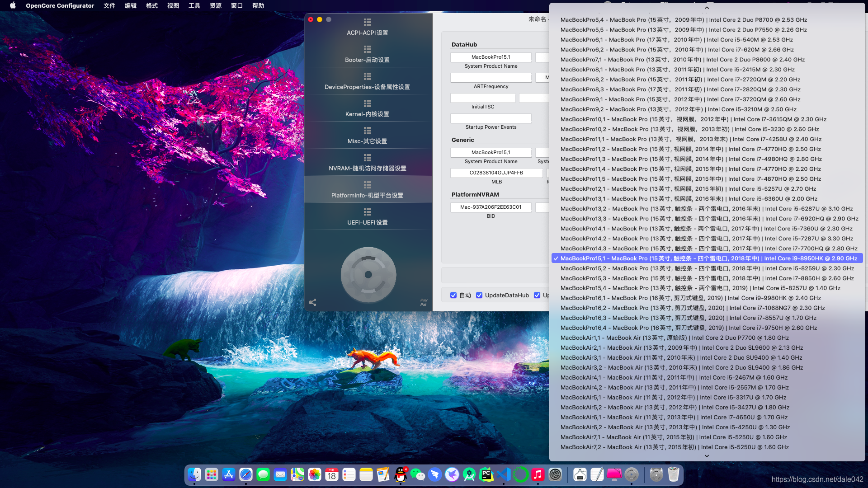Toggle the UpdateDataHub checkbox
This screenshot has height=488, width=868.
tap(479, 295)
